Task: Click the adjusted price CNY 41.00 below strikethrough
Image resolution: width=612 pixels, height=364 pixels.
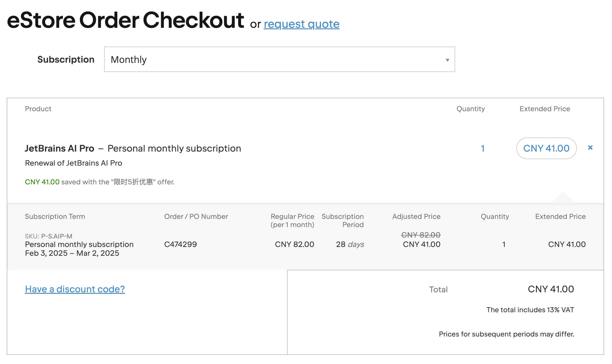Action: pos(422,244)
